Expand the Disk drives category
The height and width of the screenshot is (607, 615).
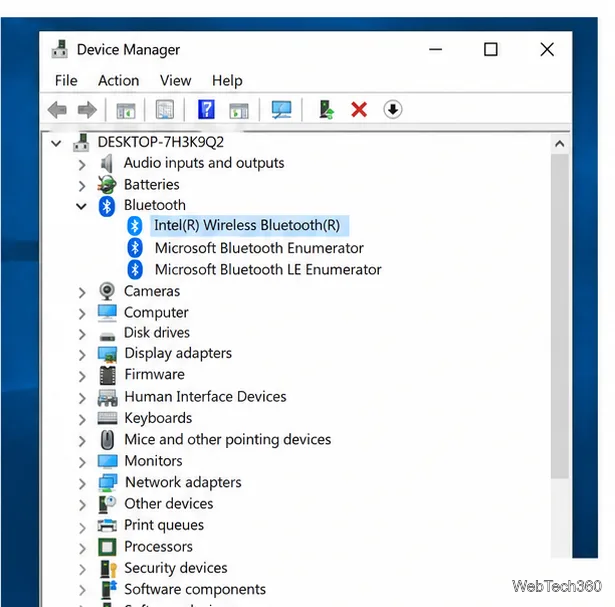pos(82,334)
